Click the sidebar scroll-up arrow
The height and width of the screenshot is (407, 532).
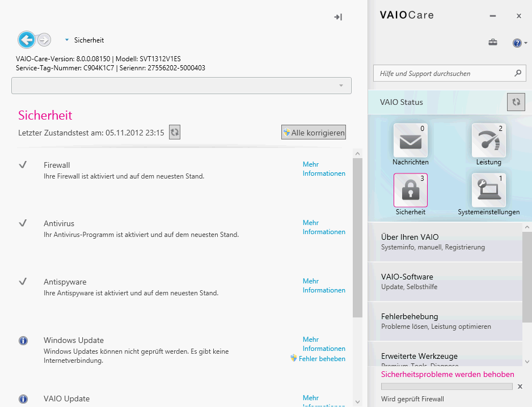tap(527, 227)
